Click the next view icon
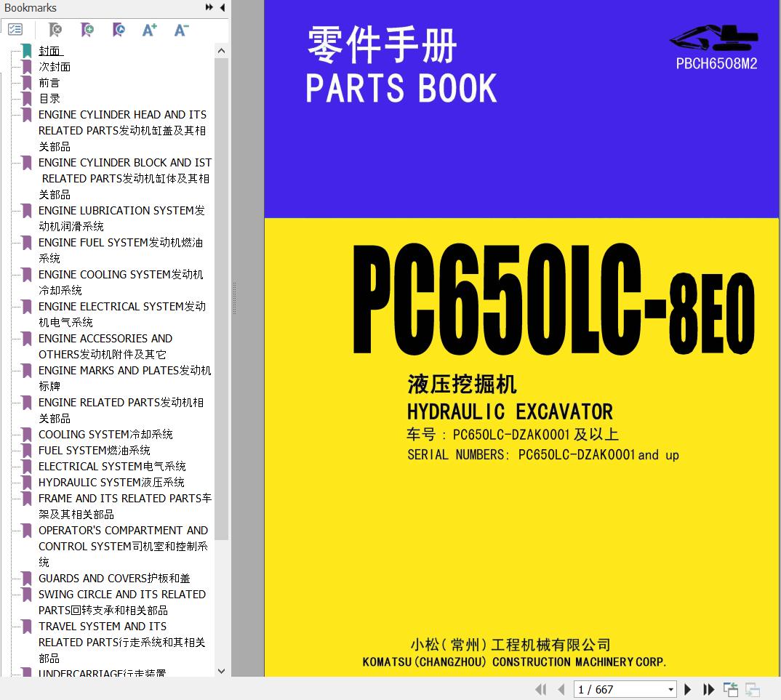This screenshot has width=781, height=700. (x=753, y=690)
